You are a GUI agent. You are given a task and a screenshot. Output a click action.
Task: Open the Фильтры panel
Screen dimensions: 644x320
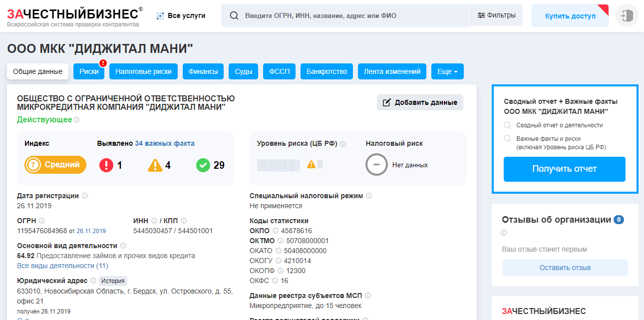496,15
